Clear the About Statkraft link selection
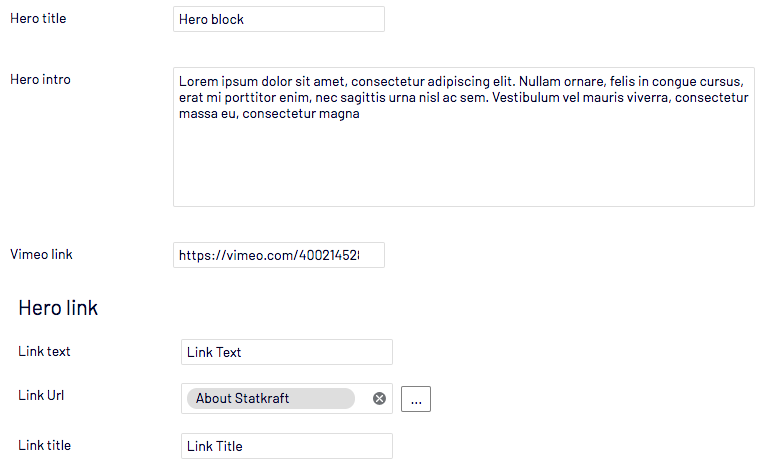Image resolution: width=763 pixels, height=467 pixels. [x=379, y=398]
